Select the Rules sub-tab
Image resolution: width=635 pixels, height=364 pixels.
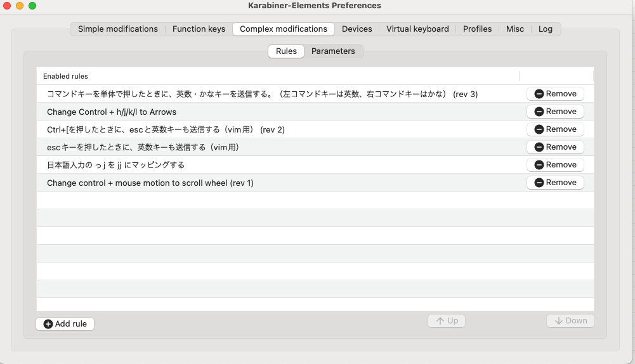tap(286, 51)
